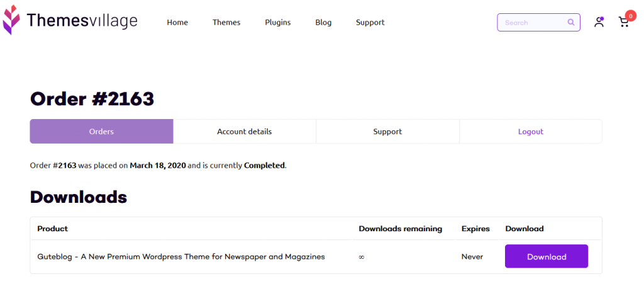The height and width of the screenshot is (291, 644).
Task: Click the 'Never' expiry cell
Action: point(472,257)
